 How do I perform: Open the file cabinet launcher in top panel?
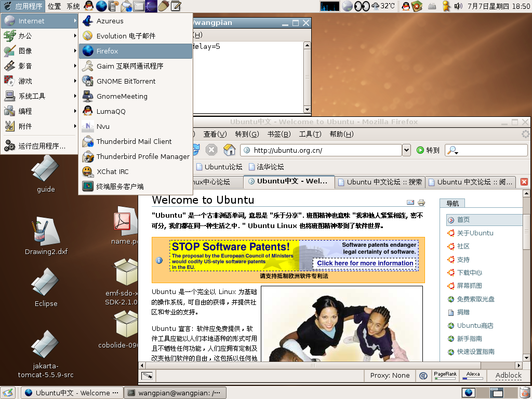[x=113, y=6]
